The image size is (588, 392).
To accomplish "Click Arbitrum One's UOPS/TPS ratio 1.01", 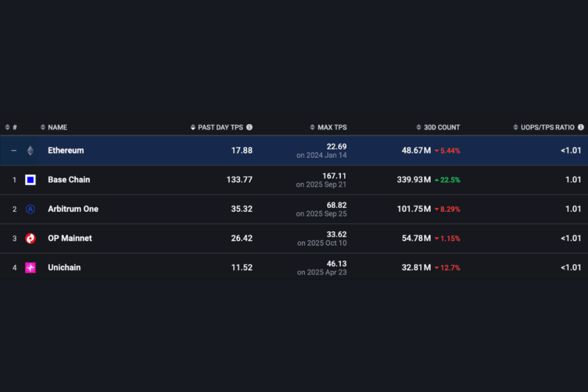I will [x=574, y=209].
